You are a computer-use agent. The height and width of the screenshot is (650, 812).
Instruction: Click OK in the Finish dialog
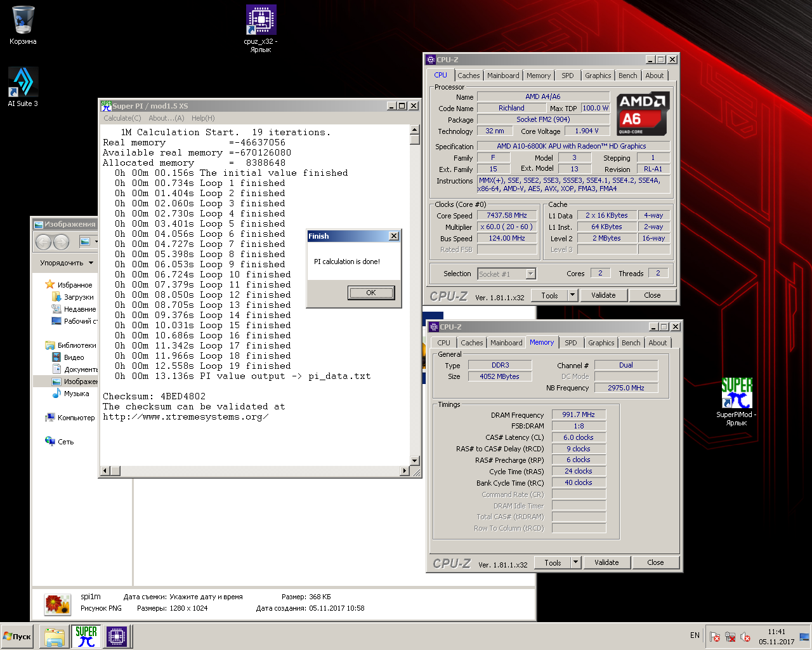371,293
